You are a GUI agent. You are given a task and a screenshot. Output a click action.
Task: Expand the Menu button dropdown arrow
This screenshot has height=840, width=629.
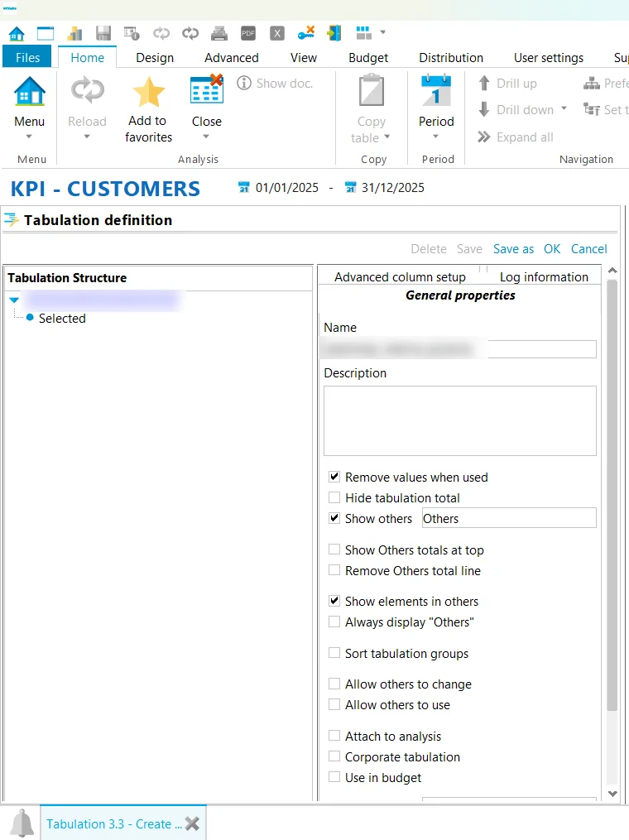29,137
